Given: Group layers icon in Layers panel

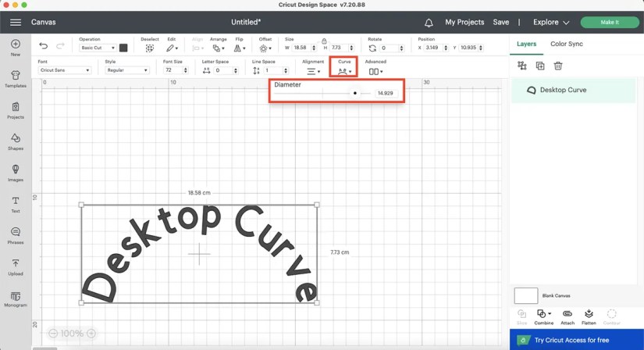Looking at the screenshot, I should pos(522,66).
